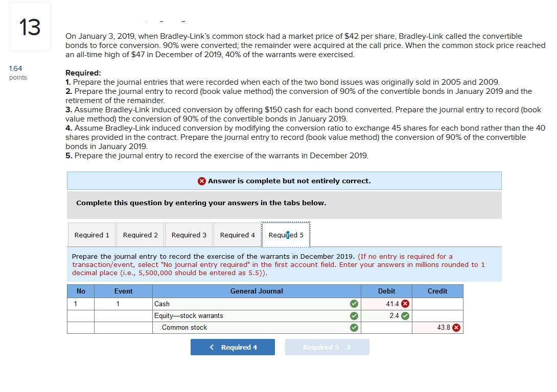The height and width of the screenshot is (392, 557).
Task: Click the 'Required:' heading text
Action: [83, 72]
